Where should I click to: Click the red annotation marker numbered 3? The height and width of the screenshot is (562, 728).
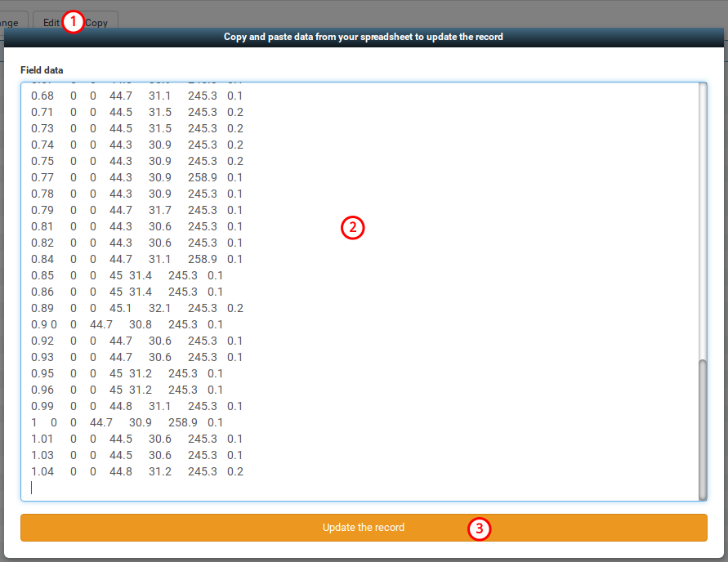click(x=480, y=530)
